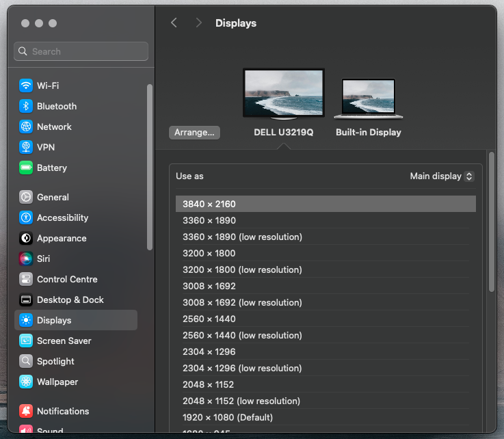
Task: Open the Notifications bell icon
Action: click(26, 412)
